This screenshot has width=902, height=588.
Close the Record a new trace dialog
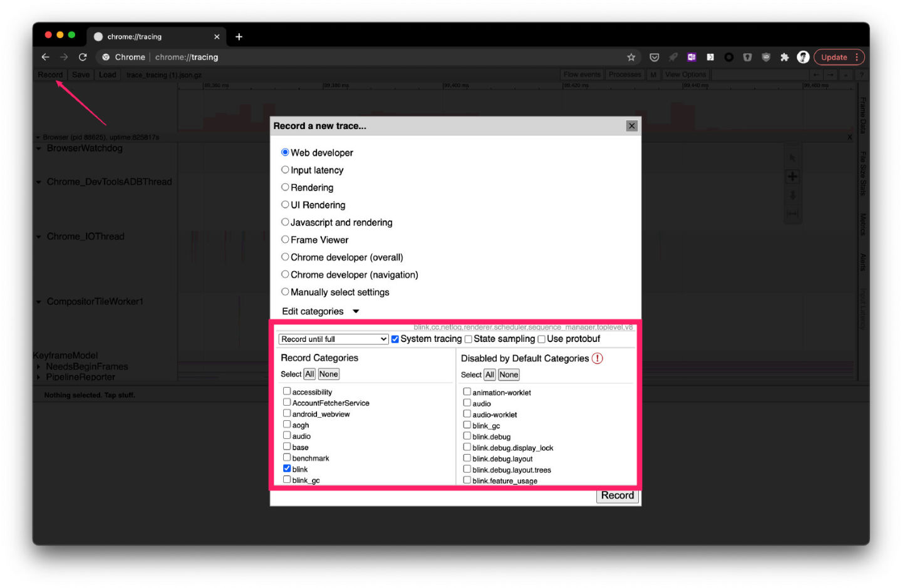tap(631, 126)
